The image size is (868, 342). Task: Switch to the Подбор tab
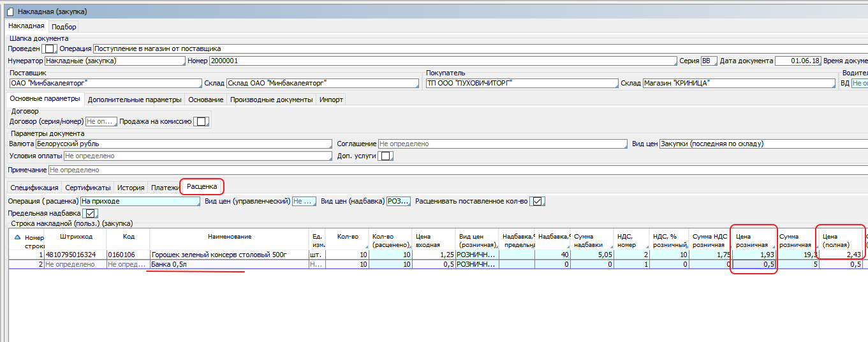pos(64,27)
